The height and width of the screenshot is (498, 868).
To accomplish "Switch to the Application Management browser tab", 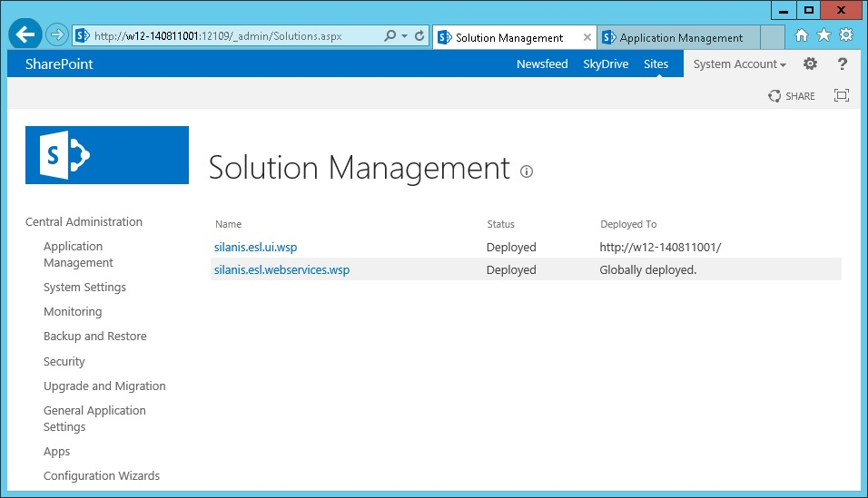I will click(x=681, y=37).
